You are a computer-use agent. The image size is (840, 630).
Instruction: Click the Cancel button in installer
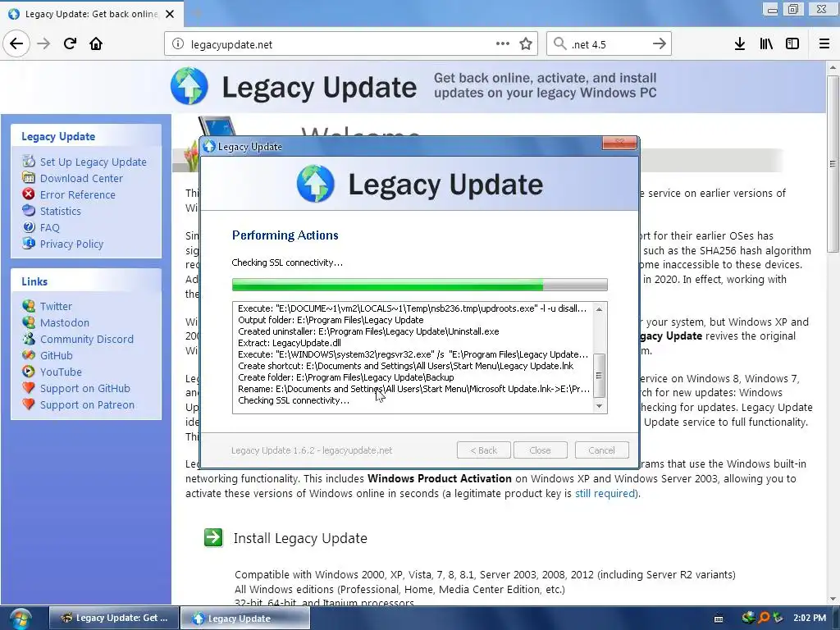(601, 450)
